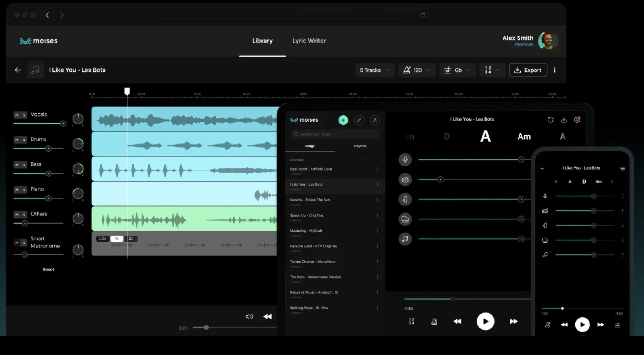Solo the Drums track
This screenshot has width=644, height=355.
click(24, 140)
